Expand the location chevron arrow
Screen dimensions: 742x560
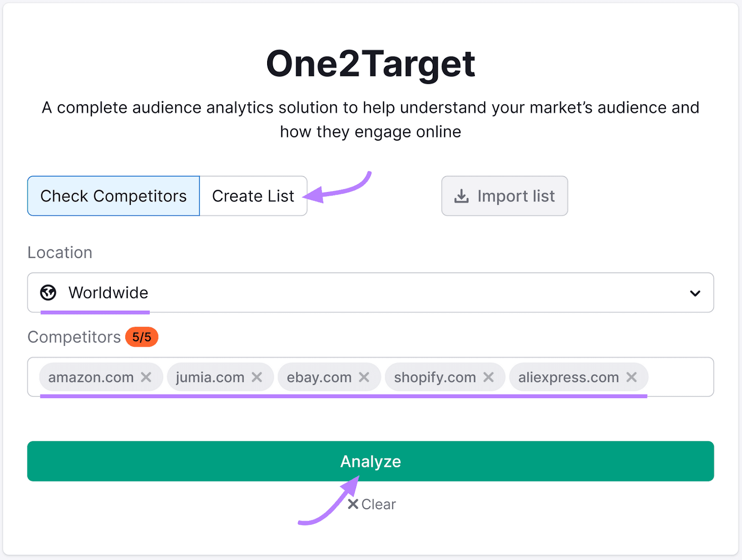click(x=695, y=293)
